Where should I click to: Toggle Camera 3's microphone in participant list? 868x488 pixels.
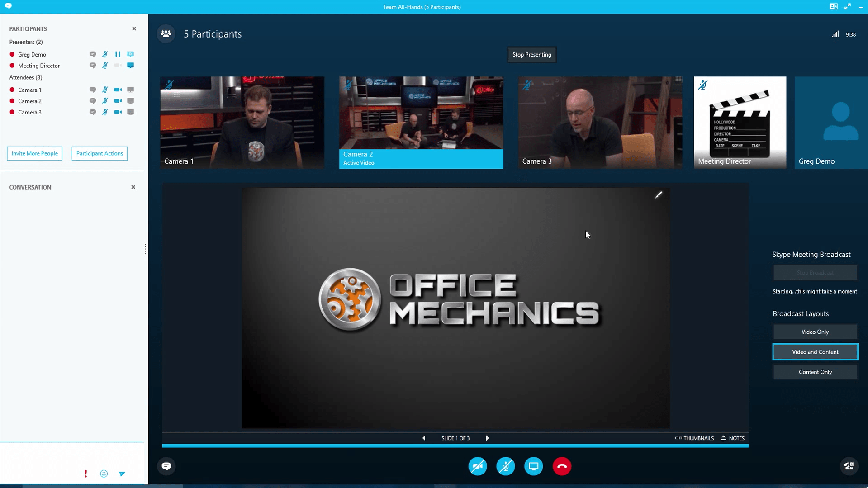105,112
